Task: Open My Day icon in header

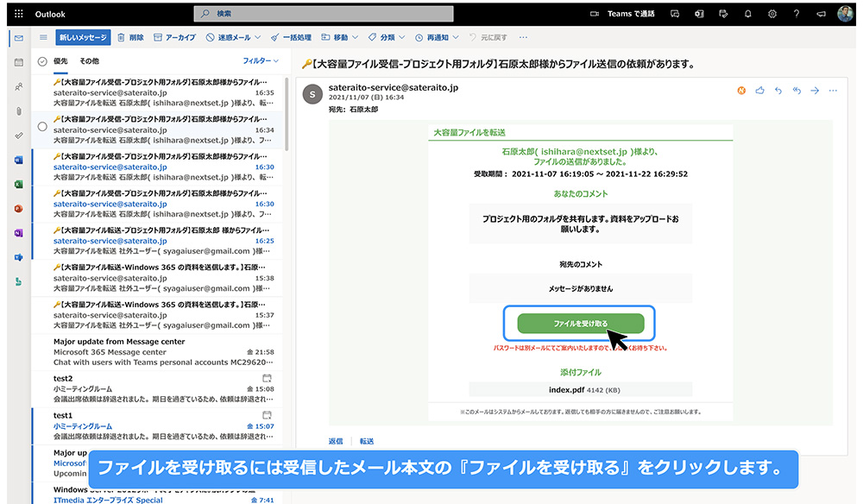Action: 723,14
